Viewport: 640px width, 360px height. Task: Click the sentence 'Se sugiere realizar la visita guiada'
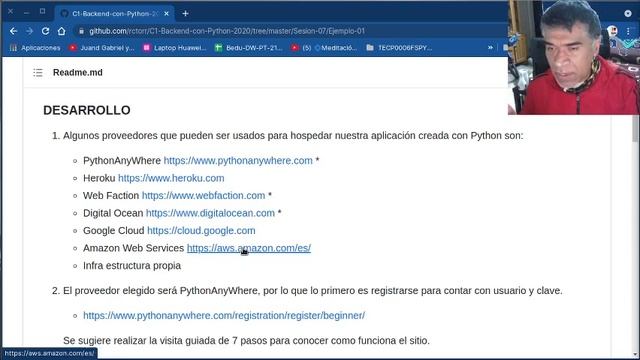(246, 340)
